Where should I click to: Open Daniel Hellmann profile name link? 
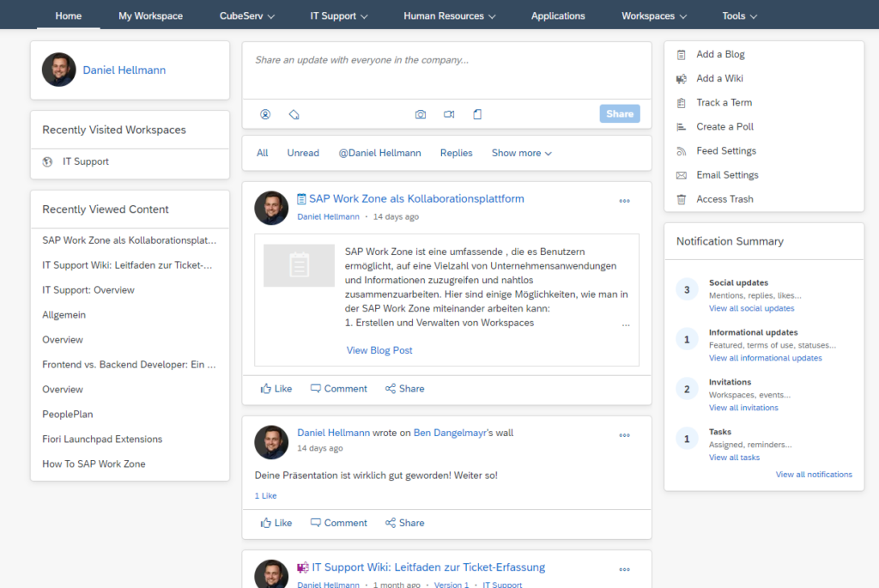click(x=124, y=70)
